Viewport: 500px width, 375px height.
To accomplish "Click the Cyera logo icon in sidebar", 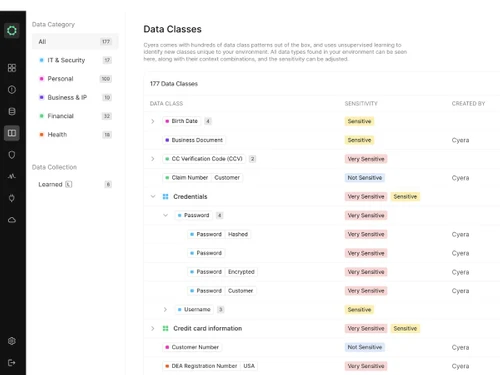I will [x=12, y=31].
